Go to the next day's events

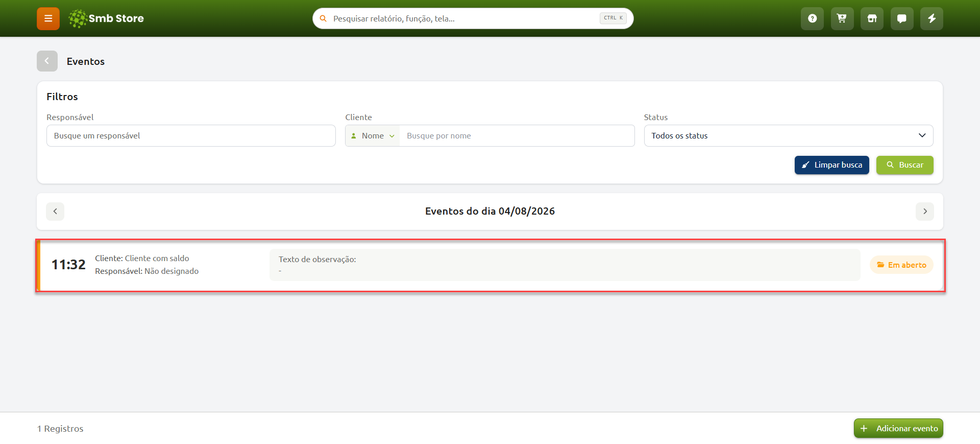(x=925, y=212)
